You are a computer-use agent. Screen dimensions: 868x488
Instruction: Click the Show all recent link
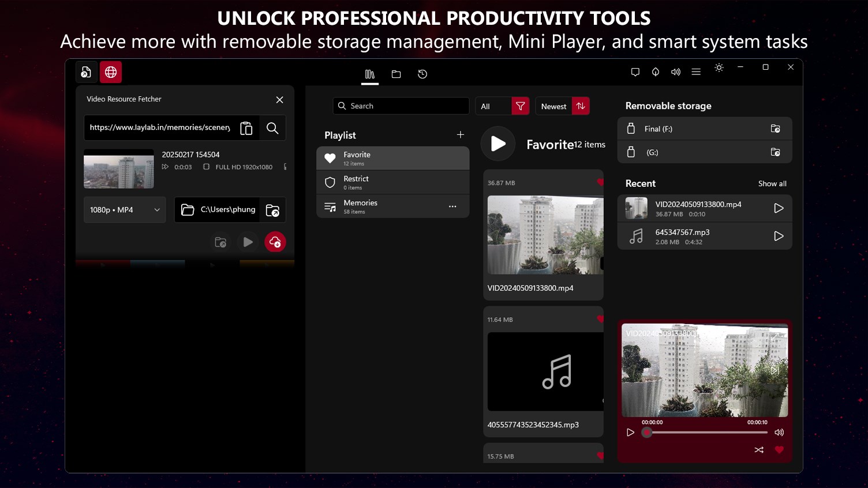[772, 183]
